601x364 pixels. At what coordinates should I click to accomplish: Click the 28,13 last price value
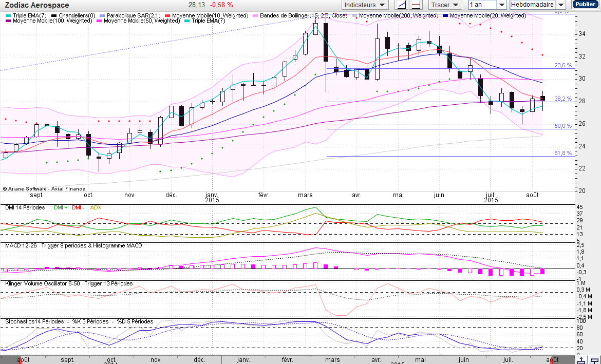point(197,5)
